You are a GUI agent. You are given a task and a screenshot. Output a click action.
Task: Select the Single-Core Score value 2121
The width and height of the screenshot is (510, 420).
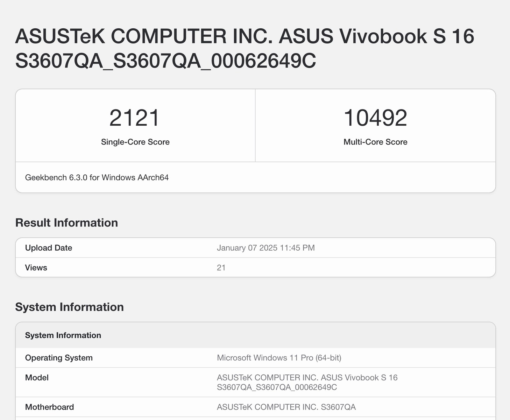(x=135, y=117)
